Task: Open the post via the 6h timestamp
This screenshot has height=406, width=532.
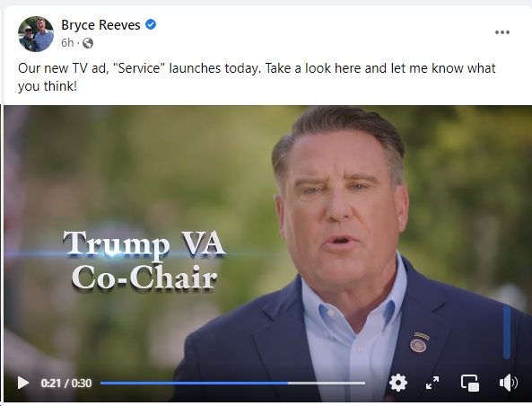Action: (67, 43)
